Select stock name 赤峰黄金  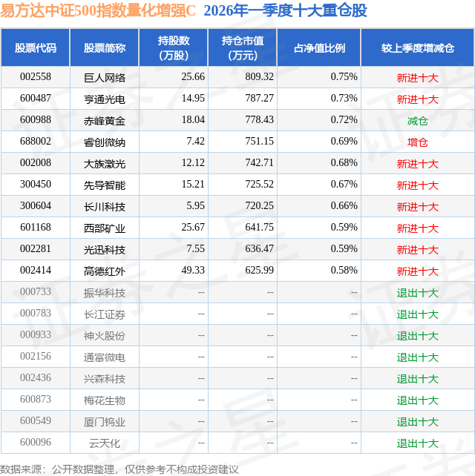coord(105,121)
